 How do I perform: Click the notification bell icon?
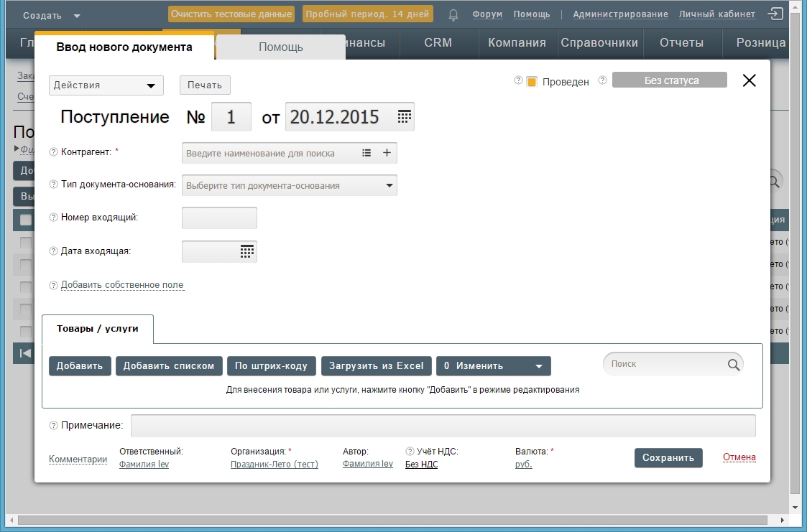pos(453,14)
